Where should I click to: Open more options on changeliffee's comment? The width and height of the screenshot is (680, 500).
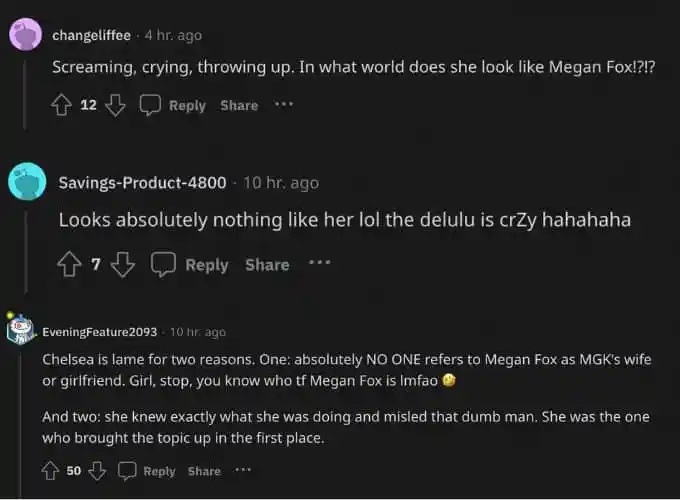(x=284, y=104)
